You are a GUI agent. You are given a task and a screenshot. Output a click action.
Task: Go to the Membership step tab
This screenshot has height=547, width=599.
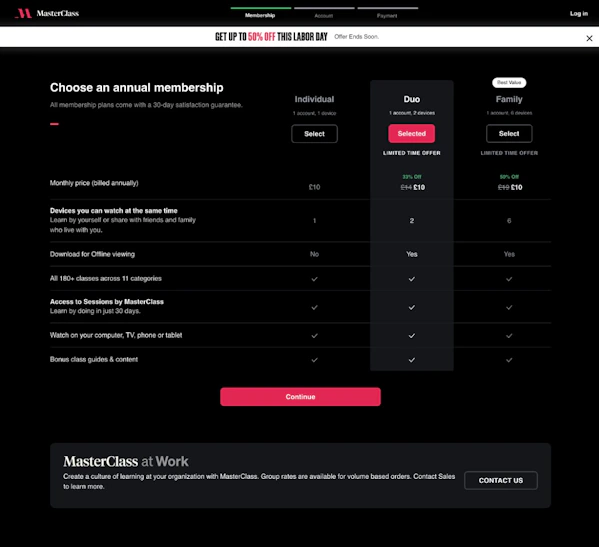(260, 15)
